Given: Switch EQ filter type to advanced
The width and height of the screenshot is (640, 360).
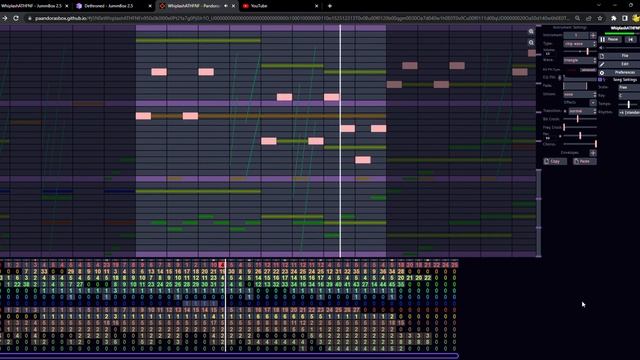Looking at the screenshot, I should (x=588, y=70).
